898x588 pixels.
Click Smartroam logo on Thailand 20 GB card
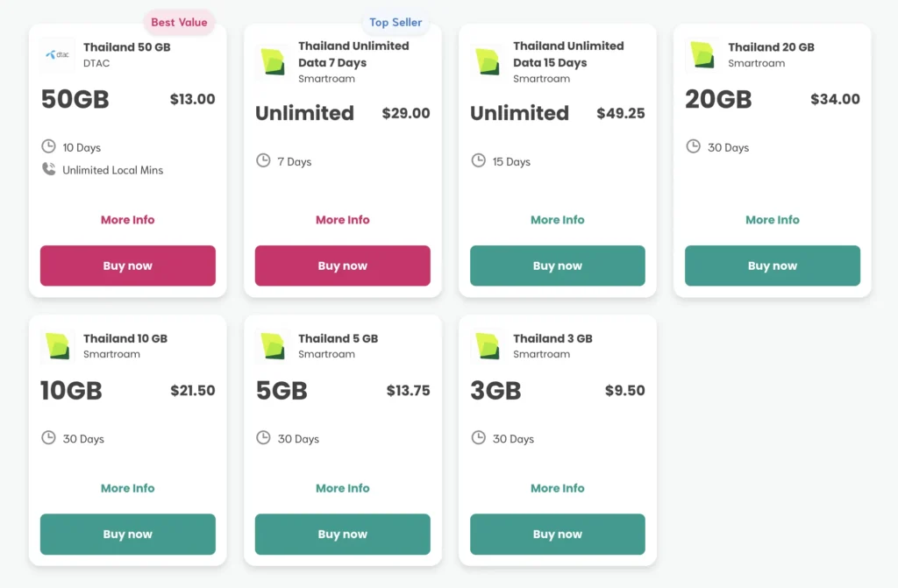click(x=702, y=54)
